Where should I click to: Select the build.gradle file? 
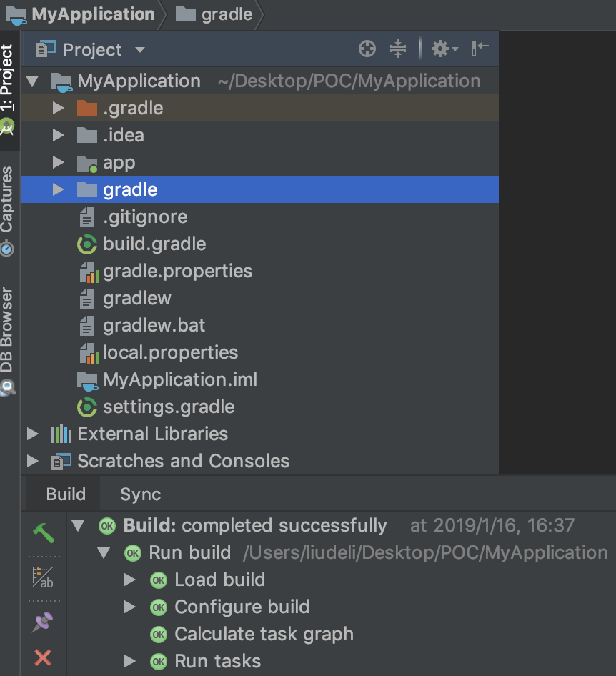154,244
